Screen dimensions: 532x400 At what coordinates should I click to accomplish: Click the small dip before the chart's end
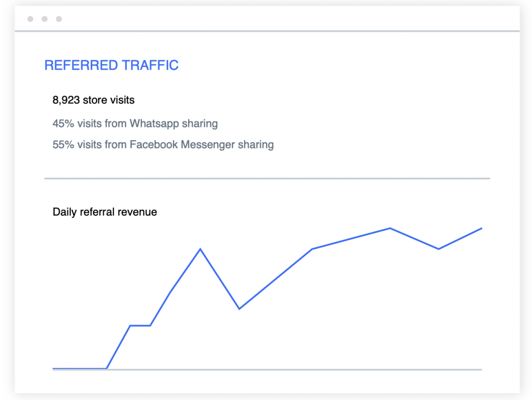[439, 249]
